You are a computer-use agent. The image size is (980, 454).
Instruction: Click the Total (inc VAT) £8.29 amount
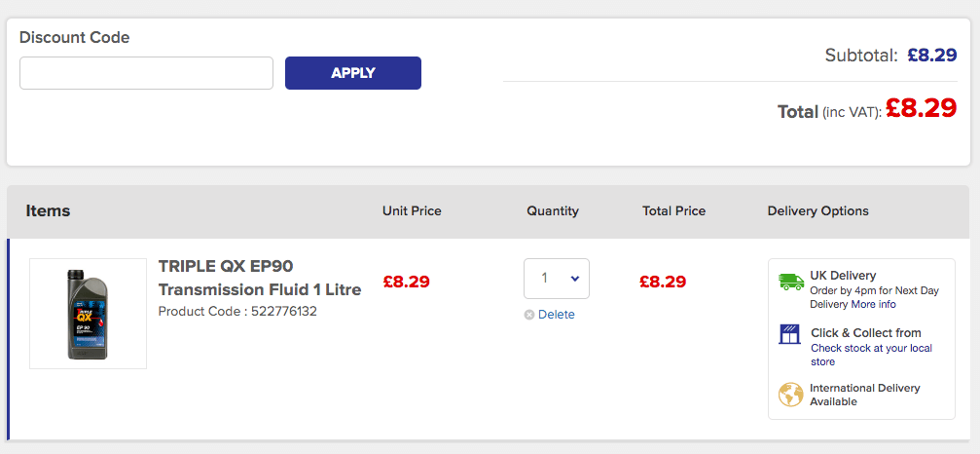(x=922, y=108)
